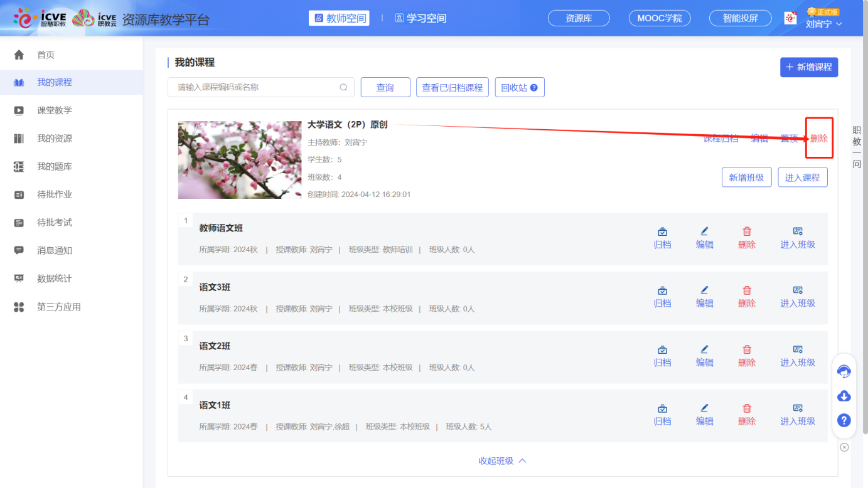The width and height of the screenshot is (868, 488).
Task: Click the search magnifier in the course search box
Action: pos(343,87)
